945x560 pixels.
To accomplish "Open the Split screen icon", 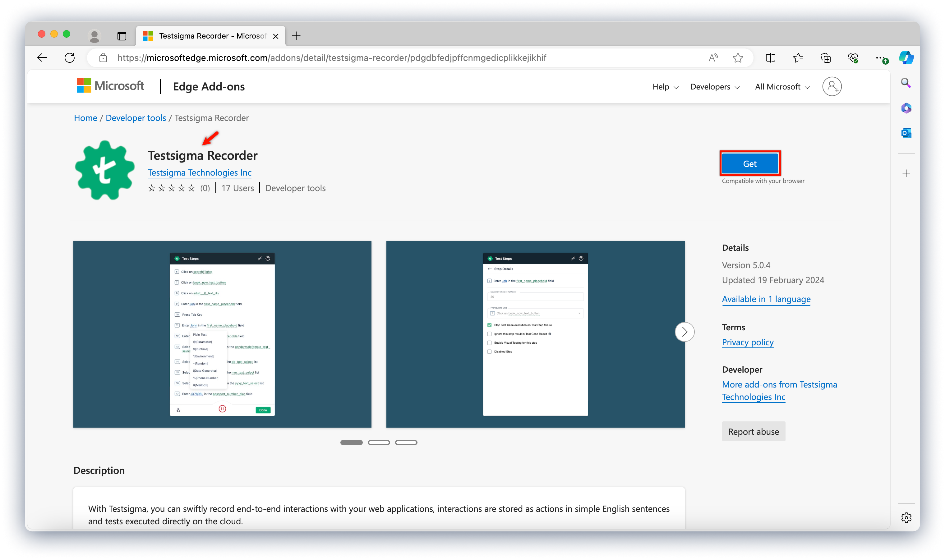I will click(770, 58).
